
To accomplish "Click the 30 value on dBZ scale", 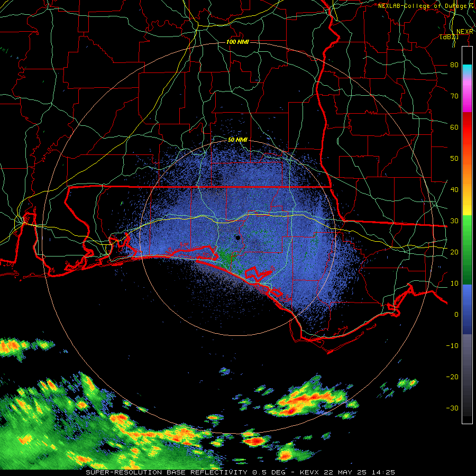I will (x=454, y=221).
